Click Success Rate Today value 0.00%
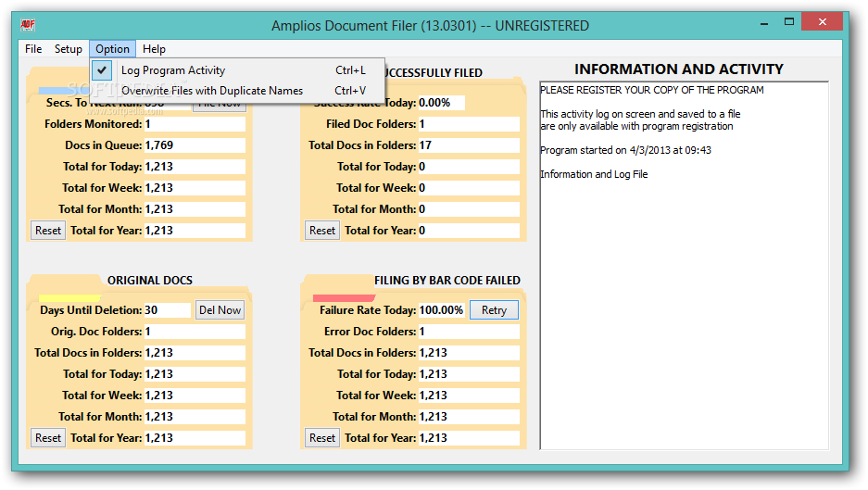 coord(441,103)
